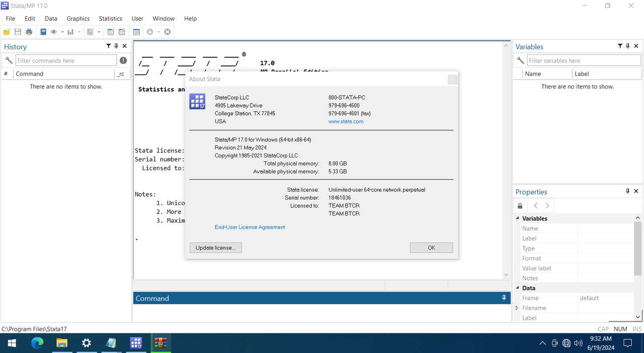Click the Filter commands here field
The height and width of the screenshot is (353, 644).
pyautogui.click(x=66, y=60)
